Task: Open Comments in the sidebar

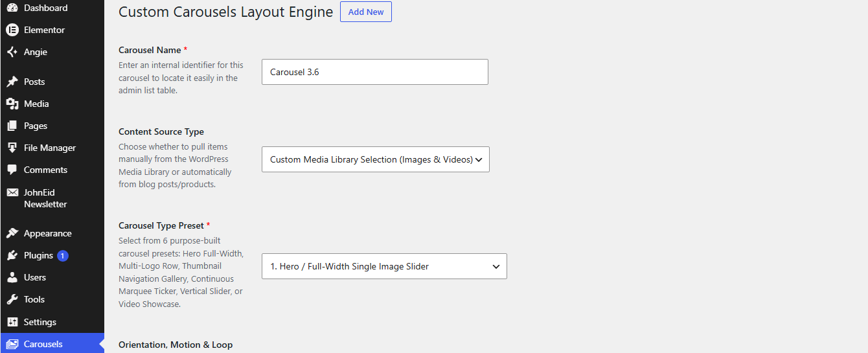Action: [52, 170]
